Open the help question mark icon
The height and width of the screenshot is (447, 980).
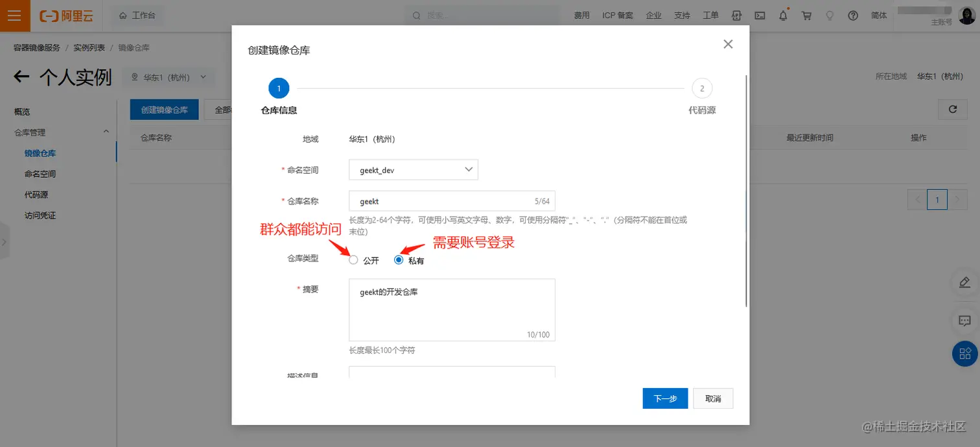click(x=853, y=16)
